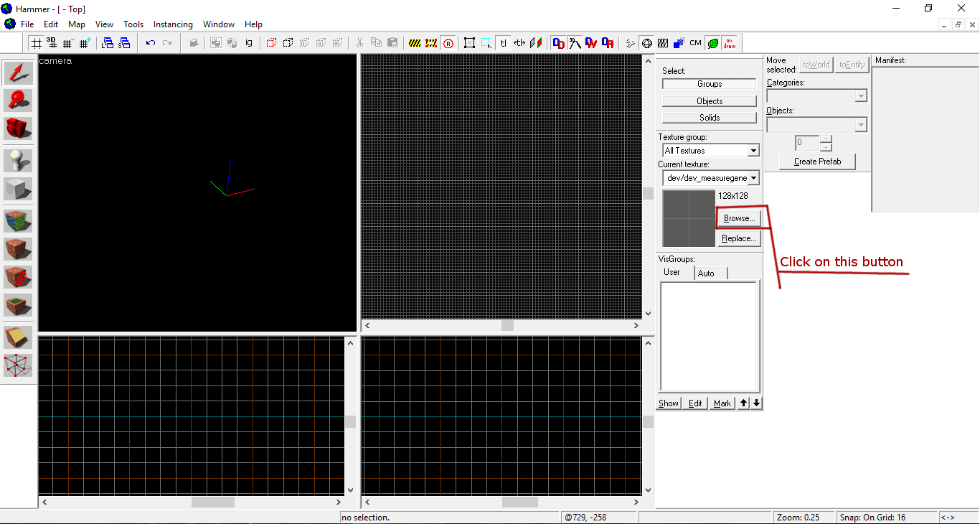Image resolution: width=980 pixels, height=524 pixels.
Task: Click the black dashed Hide Unselected icon
Action: pos(288,43)
